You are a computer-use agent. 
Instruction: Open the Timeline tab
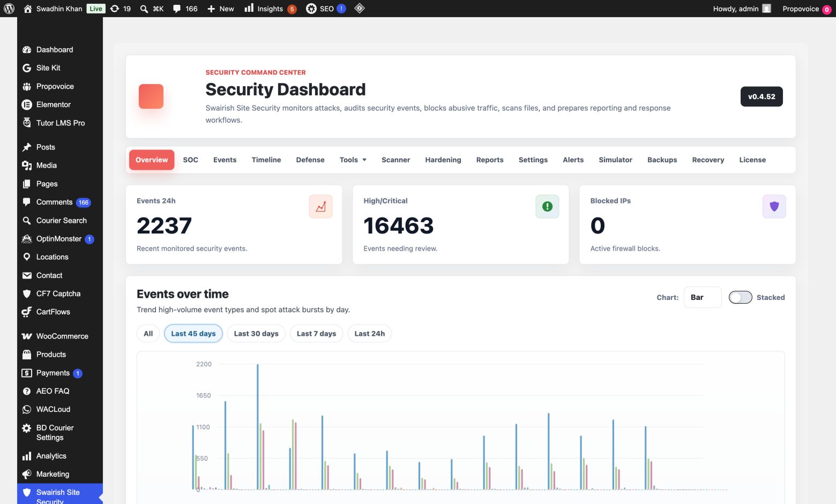click(266, 160)
